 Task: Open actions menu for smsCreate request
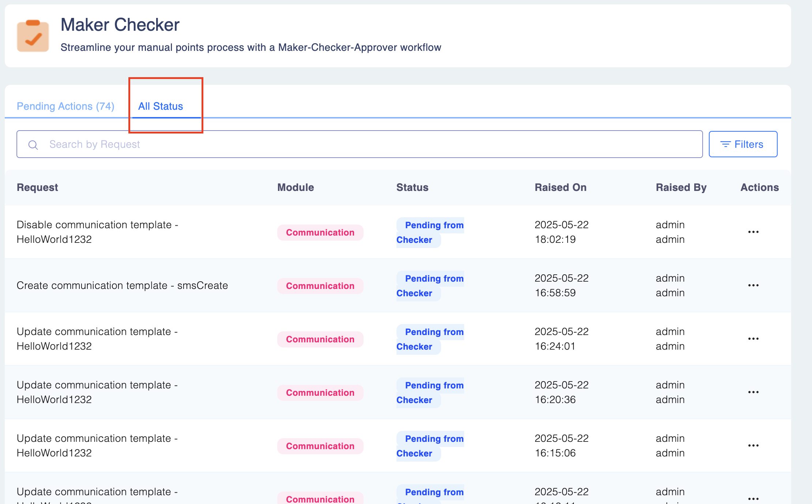753,285
